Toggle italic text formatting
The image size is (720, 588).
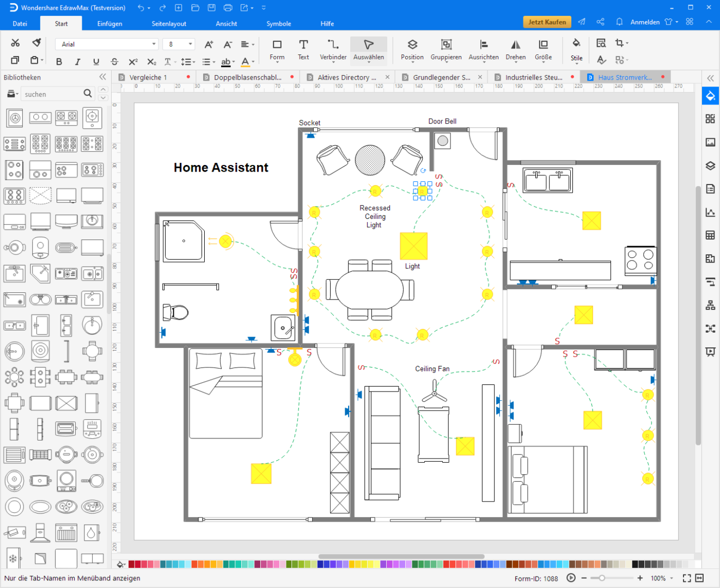[77, 62]
